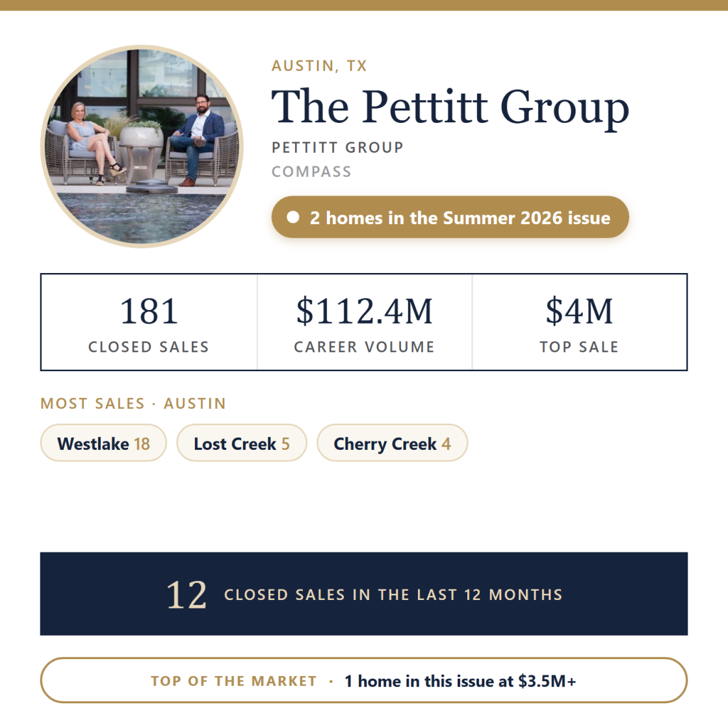Open the 2 homes in Summer 2026 issue badge
Screen dimensions: 728x728
click(450, 217)
